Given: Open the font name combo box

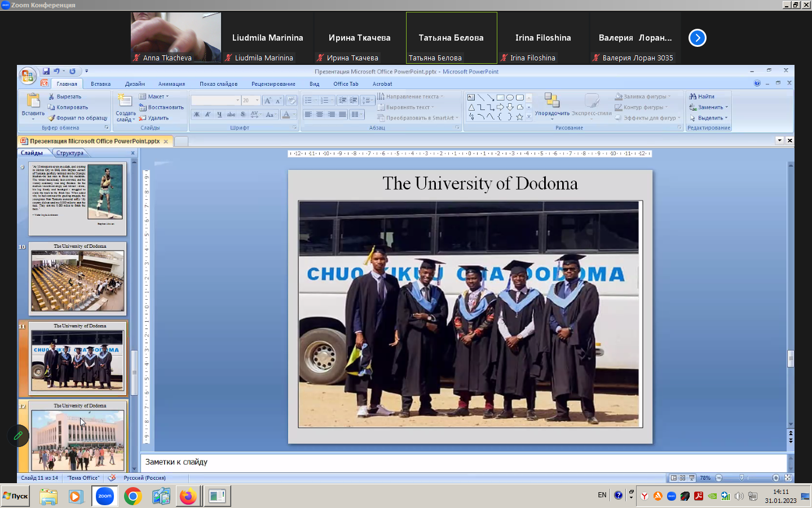Looking at the screenshot, I should [x=216, y=100].
